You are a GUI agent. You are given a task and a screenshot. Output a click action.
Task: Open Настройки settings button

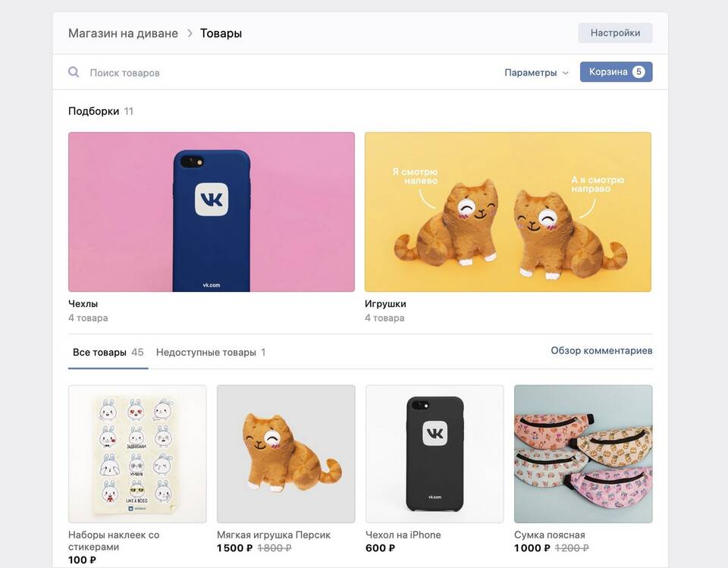tap(615, 33)
